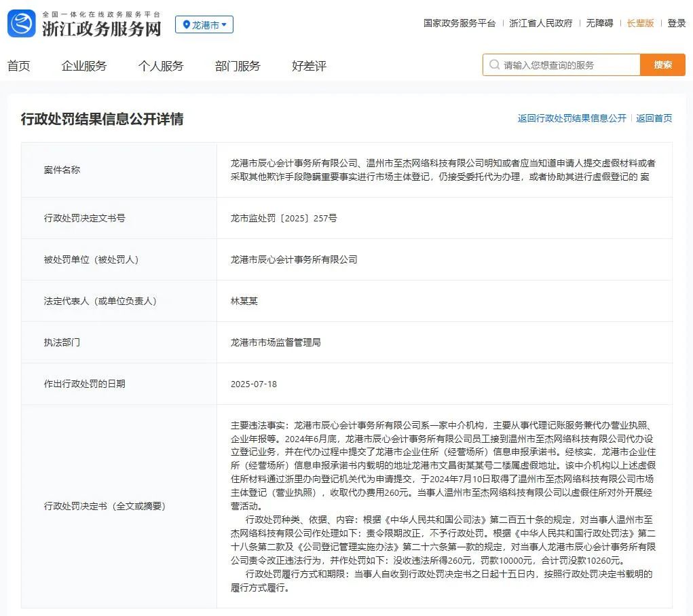Click the 行政处罚决定文书号 label cell
This screenshot has width=693, height=616.
tap(119, 218)
